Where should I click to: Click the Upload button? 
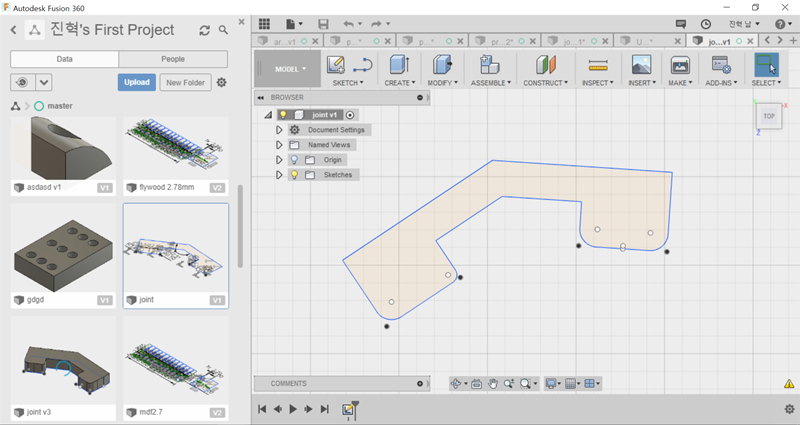[137, 82]
